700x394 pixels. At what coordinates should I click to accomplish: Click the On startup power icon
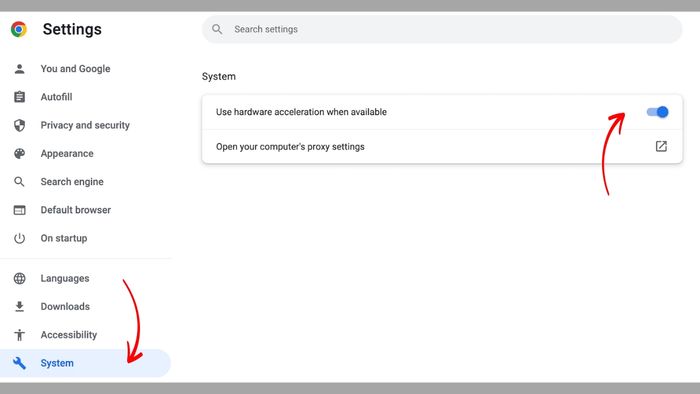point(19,238)
